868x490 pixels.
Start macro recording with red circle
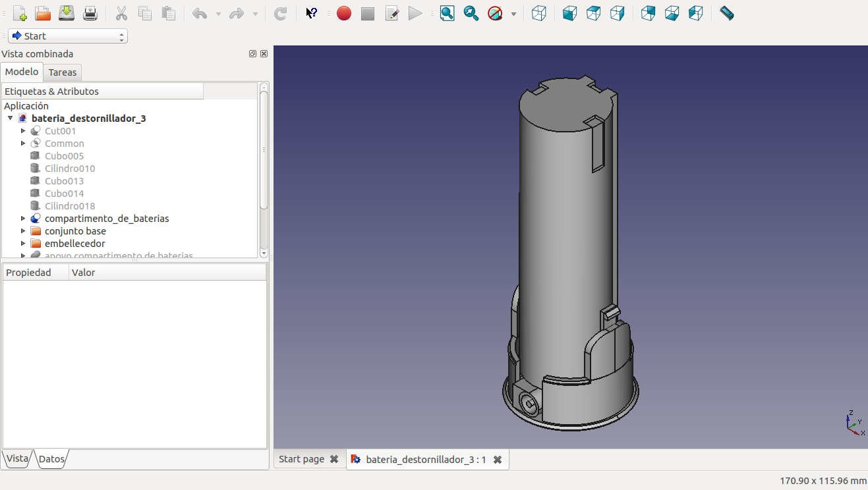[x=344, y=13]
